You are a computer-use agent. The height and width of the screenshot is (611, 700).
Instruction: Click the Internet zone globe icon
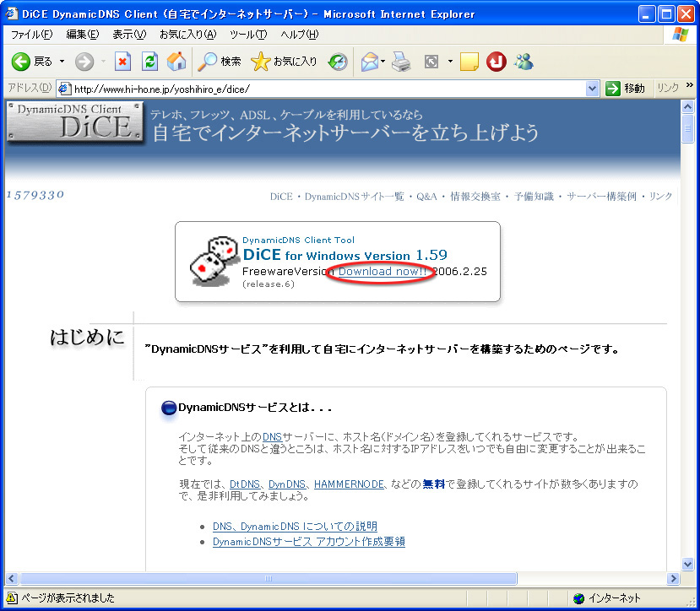[578, 598]
